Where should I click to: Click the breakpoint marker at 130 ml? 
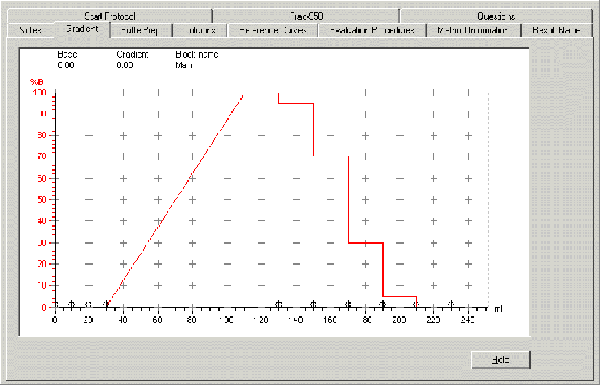(x=279, y=305)
